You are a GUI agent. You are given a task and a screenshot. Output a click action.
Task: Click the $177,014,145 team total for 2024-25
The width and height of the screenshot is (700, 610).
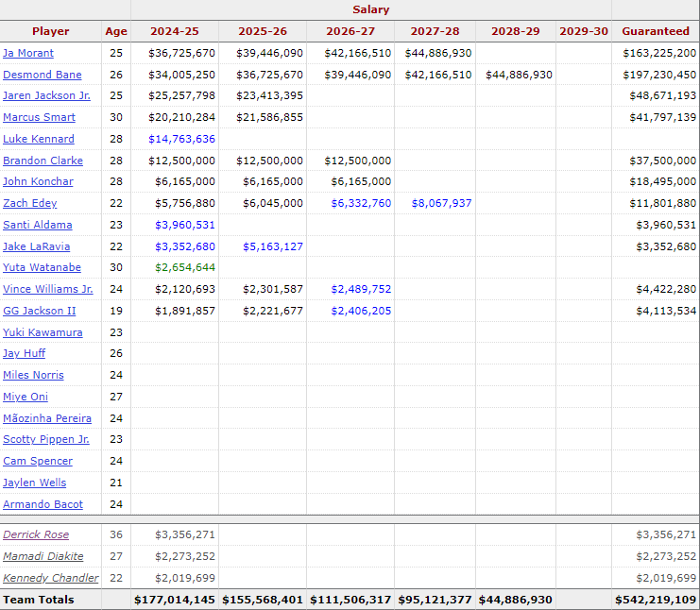coord(175,600)
